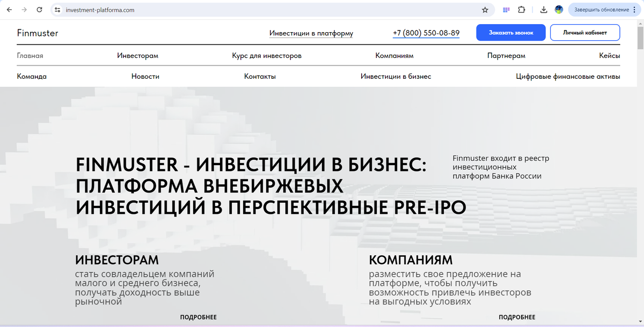The width and height of the screenshot is (644, 327).
Task: Select 'Главная' in navigation menu
Action: tap(30, 56)
